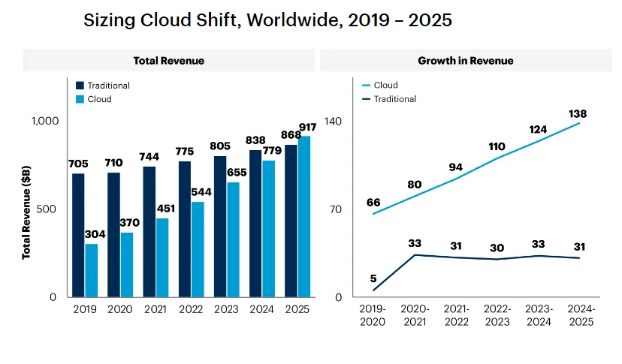Viewport: 622px width, 364px height.
Task: Click the '2021-2022' x-axis label
Action: [457, 316]
